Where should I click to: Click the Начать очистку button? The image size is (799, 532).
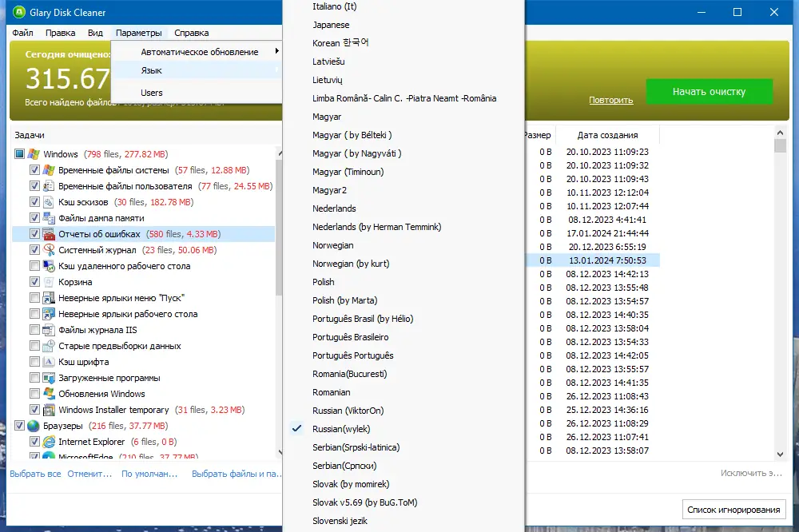(x=710, y=92)
